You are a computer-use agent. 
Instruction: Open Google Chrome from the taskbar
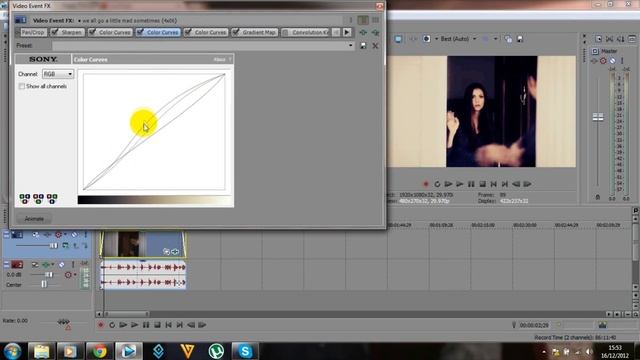[99, 351]
